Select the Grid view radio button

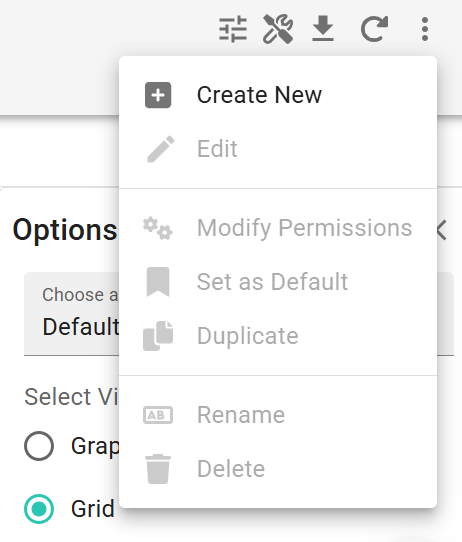coord(39,509)
